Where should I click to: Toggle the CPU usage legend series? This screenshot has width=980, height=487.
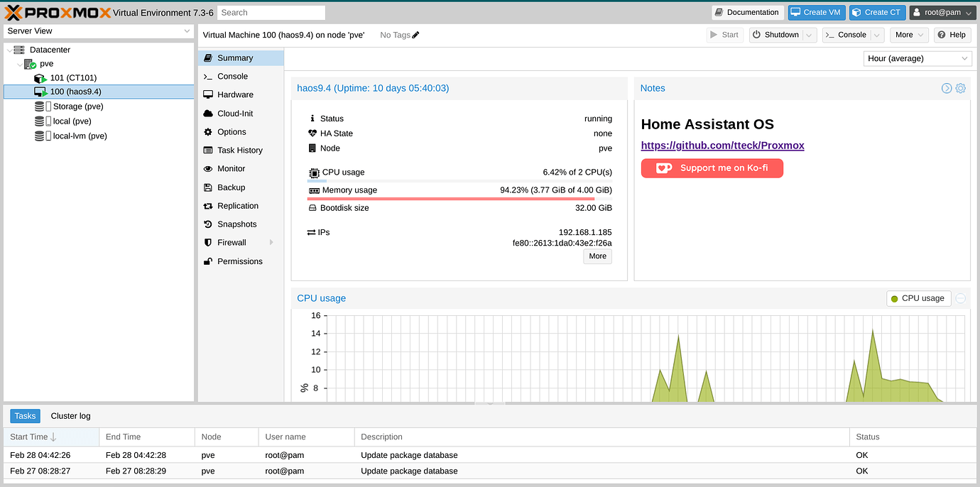click(918, 299)
